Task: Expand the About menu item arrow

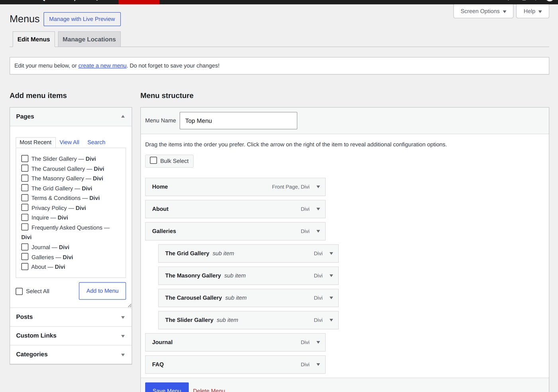Action: click(x=318, y=209)
